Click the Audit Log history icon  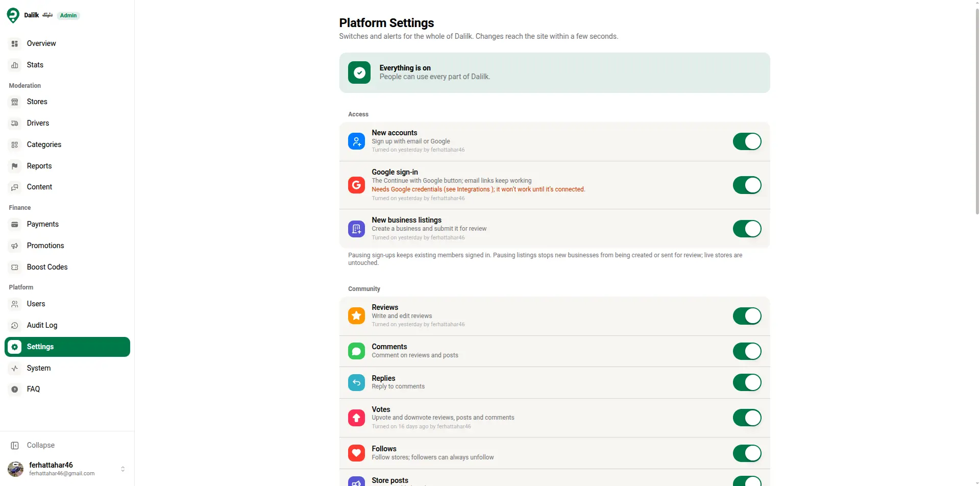[x=15, y=326]
